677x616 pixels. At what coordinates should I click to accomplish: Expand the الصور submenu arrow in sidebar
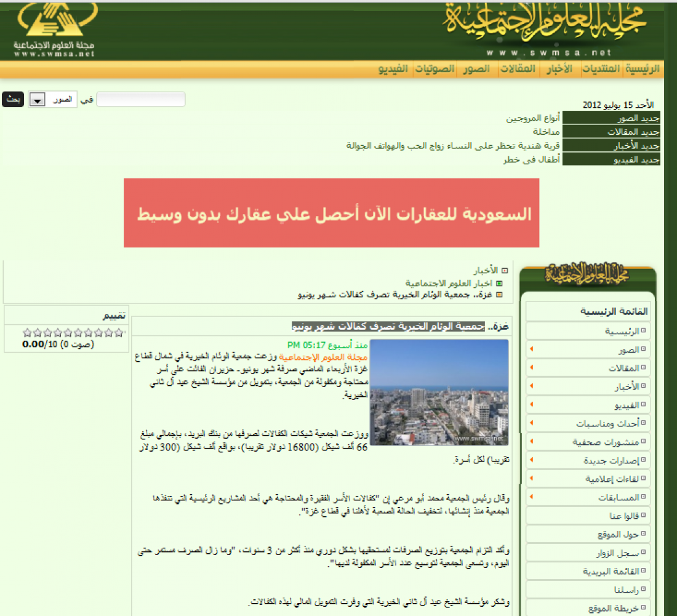coord(532,349)
